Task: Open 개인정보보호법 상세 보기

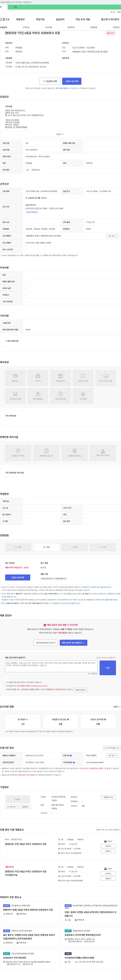Action: (46, 643)
